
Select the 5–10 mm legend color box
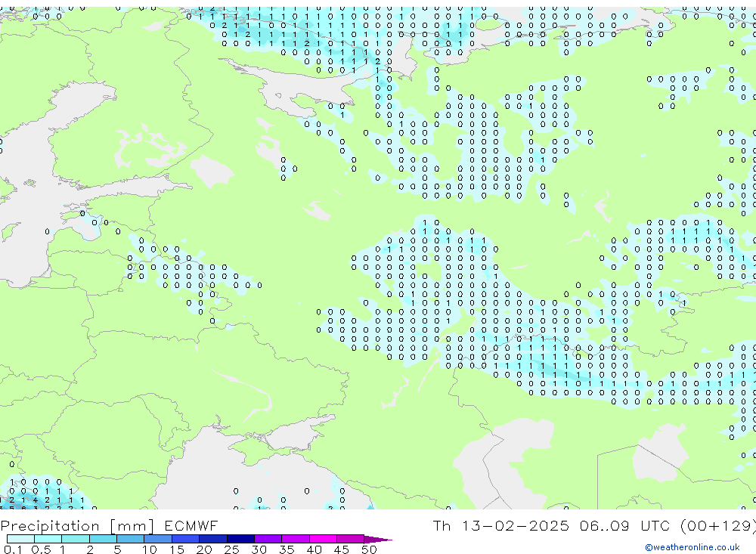click(x=131, y=539)
